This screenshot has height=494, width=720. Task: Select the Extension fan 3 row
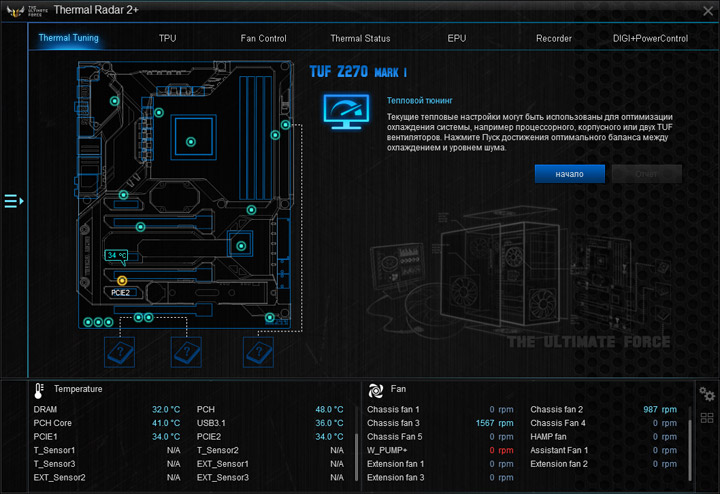440,477
